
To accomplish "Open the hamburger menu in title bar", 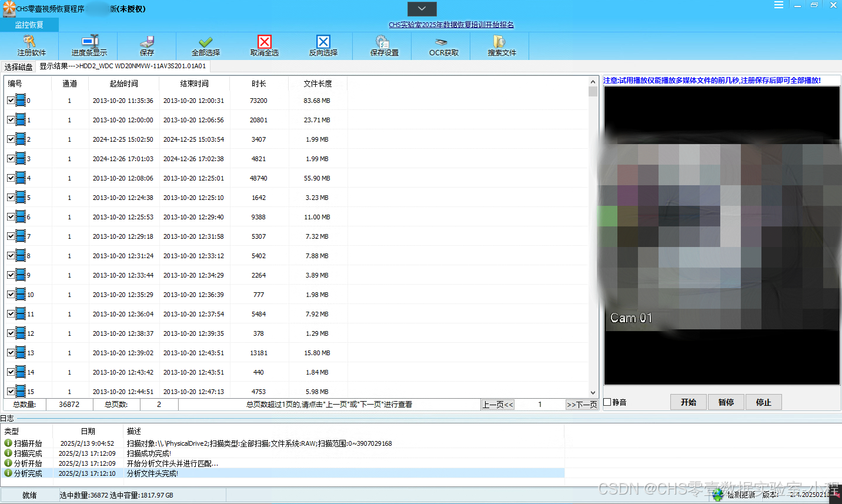I will point(778,5).
